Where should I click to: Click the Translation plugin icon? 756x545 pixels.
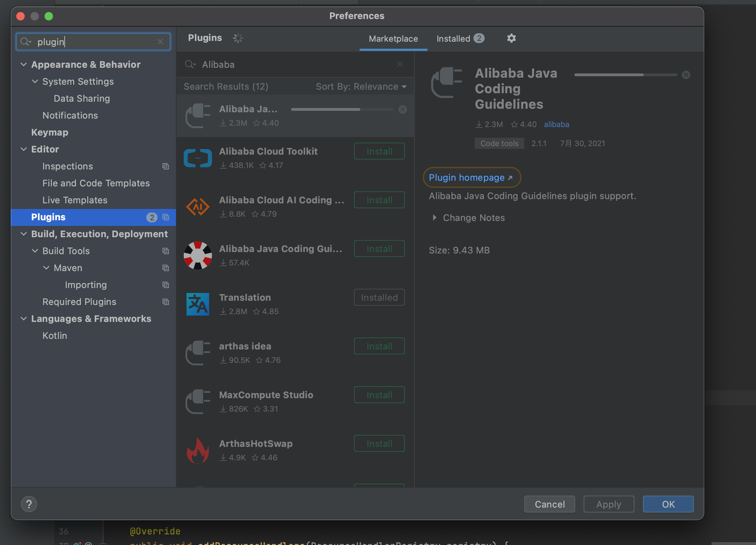pos(198,304)
